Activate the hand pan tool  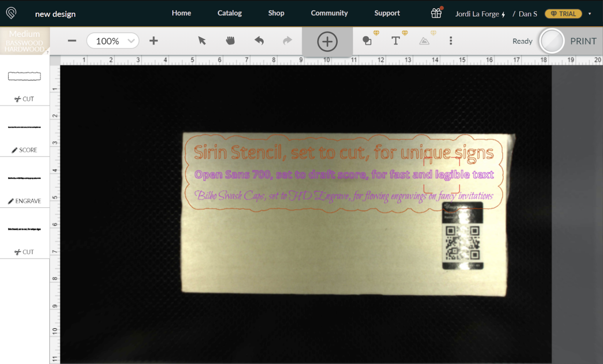(230, 40)
